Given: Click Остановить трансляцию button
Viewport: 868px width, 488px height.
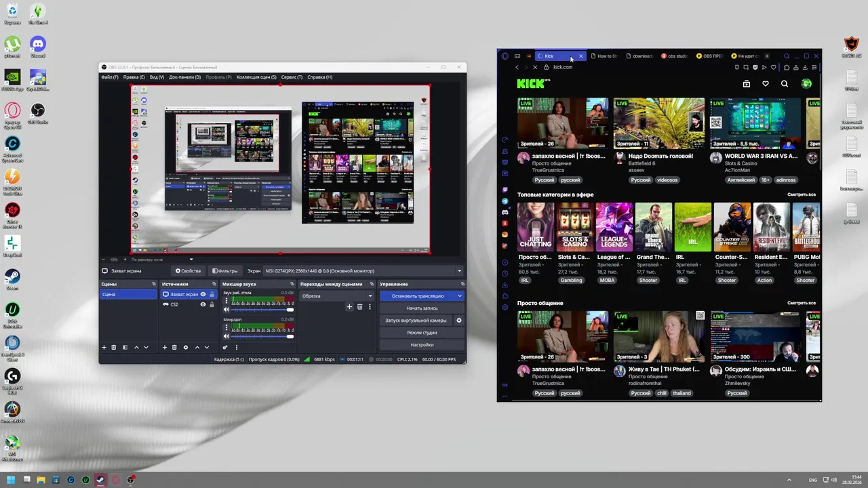Looking at the screenshot, I should (418, 296).
